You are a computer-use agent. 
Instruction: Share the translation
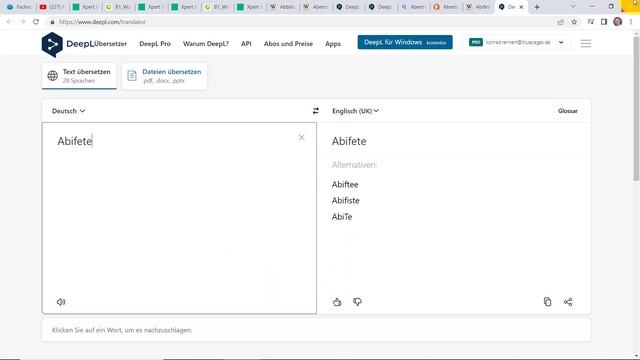(x=568, y=302)
